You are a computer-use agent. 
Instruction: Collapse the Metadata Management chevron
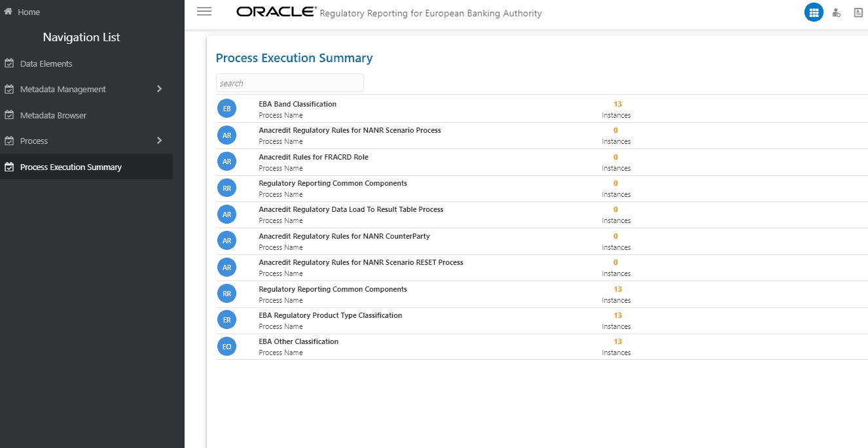(x=159, y=89)
